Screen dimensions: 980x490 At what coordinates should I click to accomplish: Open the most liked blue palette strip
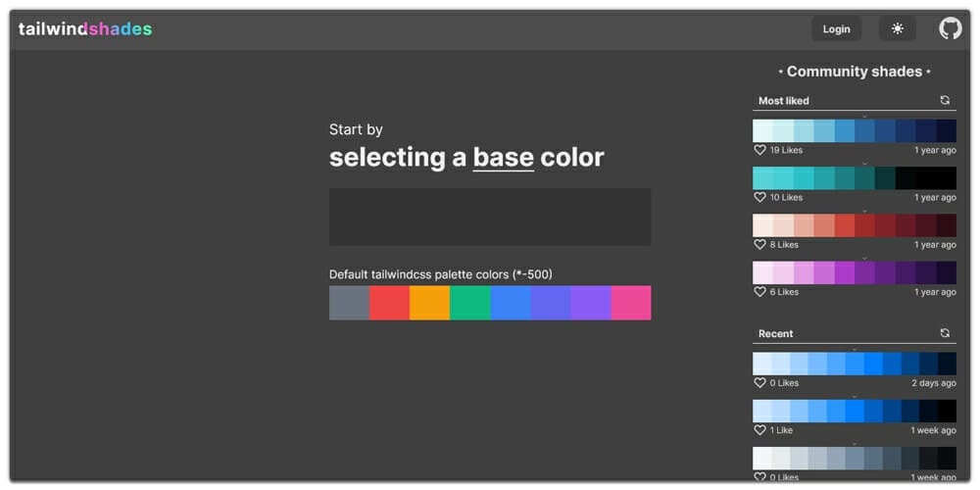[854, 131]
